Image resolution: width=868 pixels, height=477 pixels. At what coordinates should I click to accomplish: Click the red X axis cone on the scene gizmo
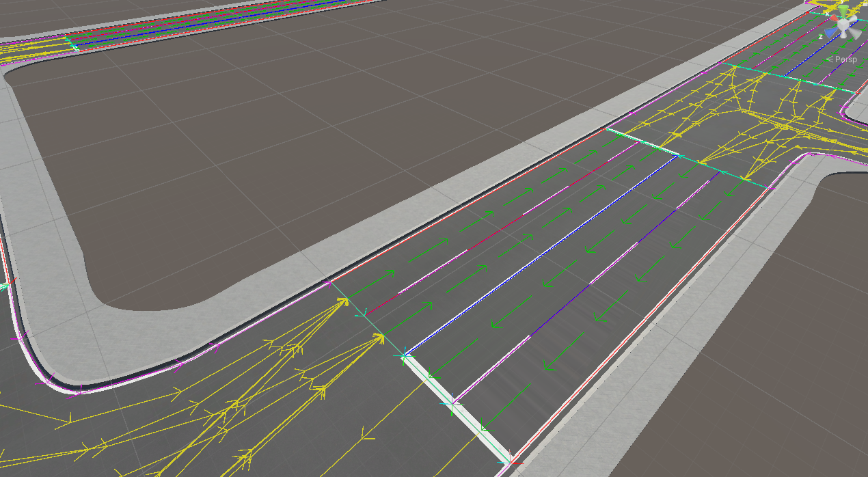(834, 18)
